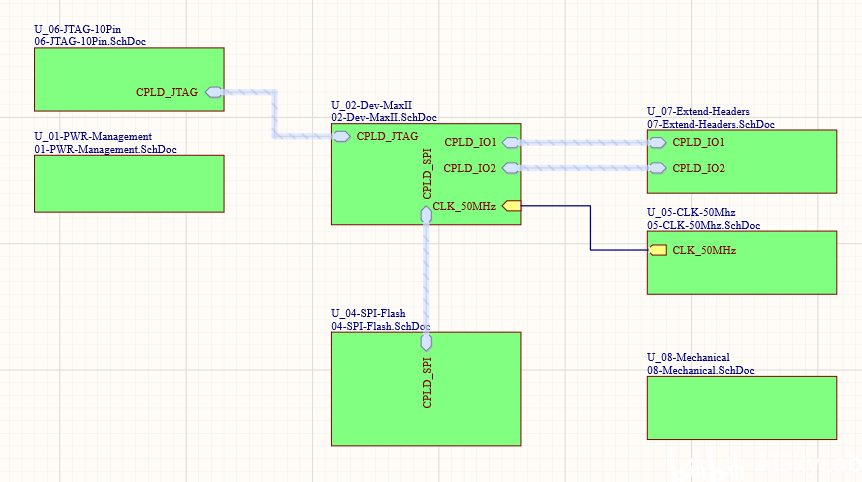This screenshot has width=862, height=482.
Task: Click the CPLD_SPI port icon on U_04-SPI-Flash sheet
Action: [426, 342]
